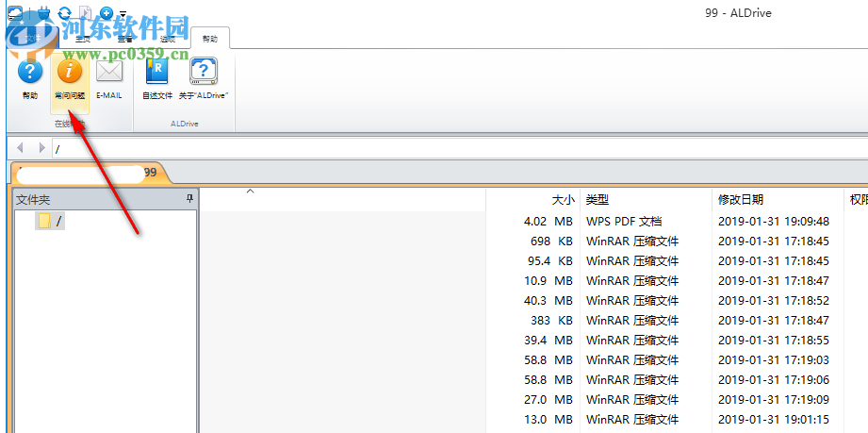868x433 pixels.
Task: Click WinRAR 压缩文件 type in 27.0 MB row
Action: point(632,400)
